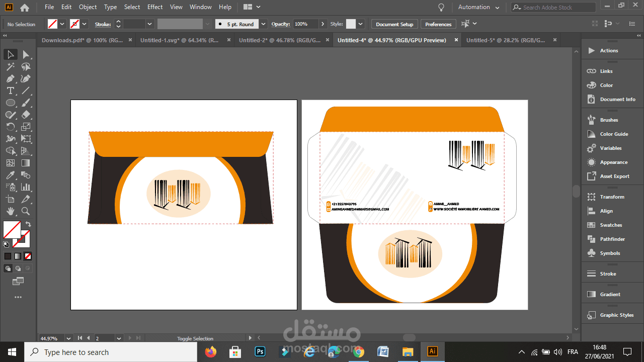Select the Slice tool
Image resolution: width=644 pixels, height=362 pixels.
point(26,199)
